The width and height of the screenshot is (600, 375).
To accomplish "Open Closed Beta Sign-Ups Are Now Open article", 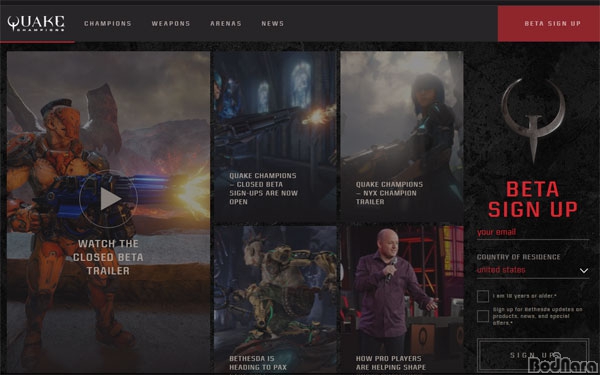I will tap(275, 137).
